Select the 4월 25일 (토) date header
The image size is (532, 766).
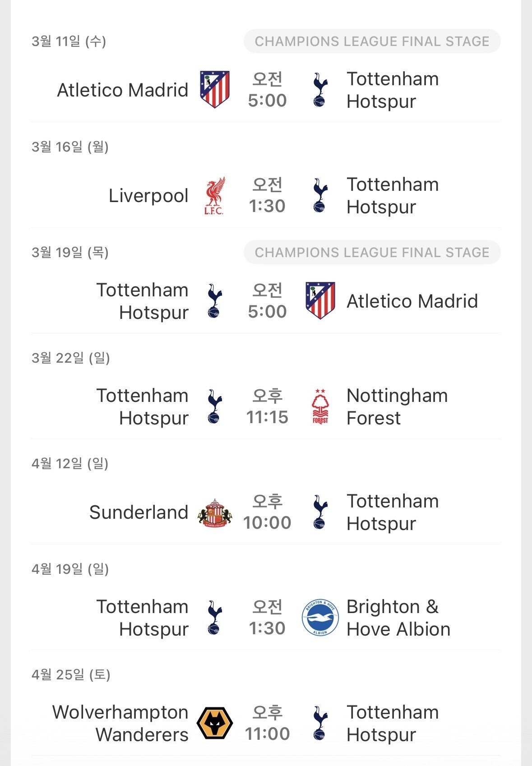[71, 674]
